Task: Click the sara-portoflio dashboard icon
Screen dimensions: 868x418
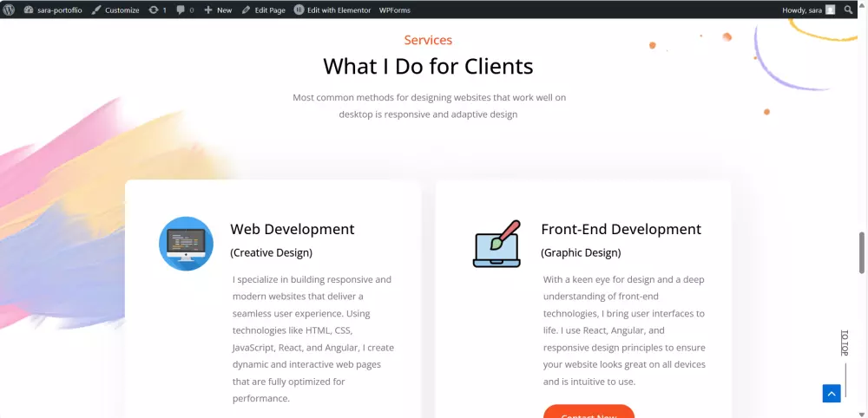Action: (x=29, y=10)
